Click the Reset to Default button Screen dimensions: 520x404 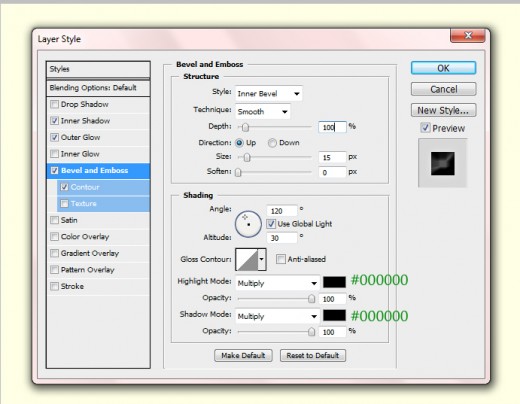313,356
